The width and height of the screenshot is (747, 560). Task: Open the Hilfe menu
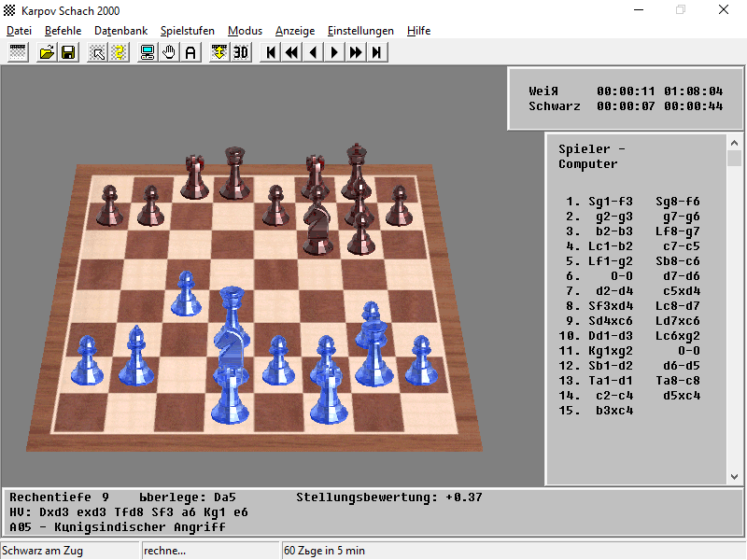tap(418, 31)
